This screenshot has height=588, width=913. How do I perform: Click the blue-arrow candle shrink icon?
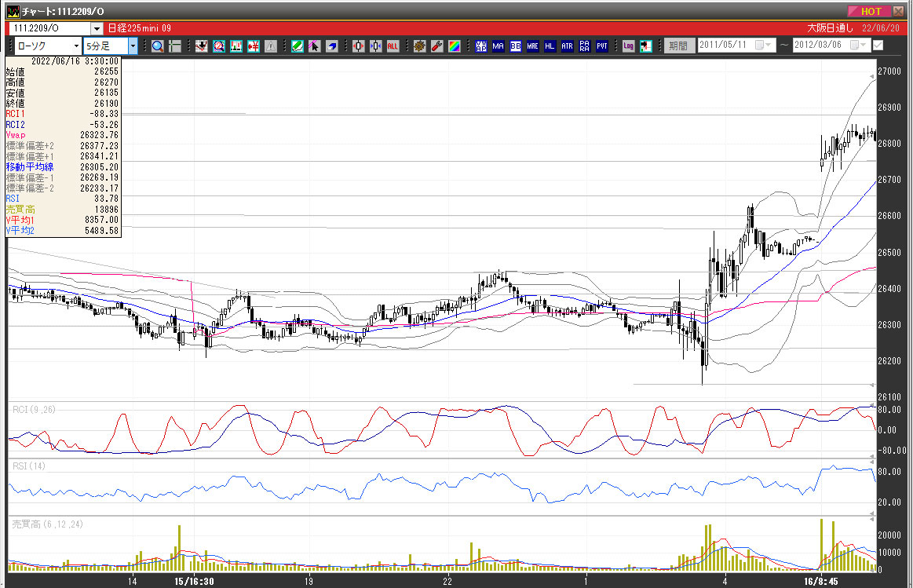[375, 46]
